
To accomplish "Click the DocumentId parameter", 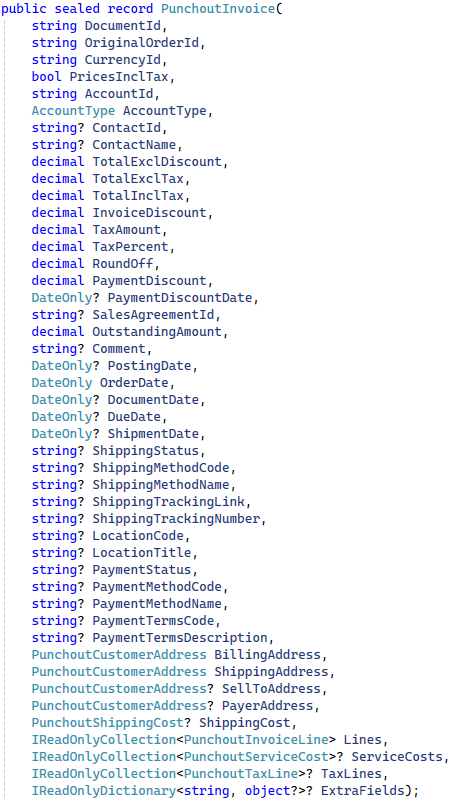I will click(x=123, y=26).
